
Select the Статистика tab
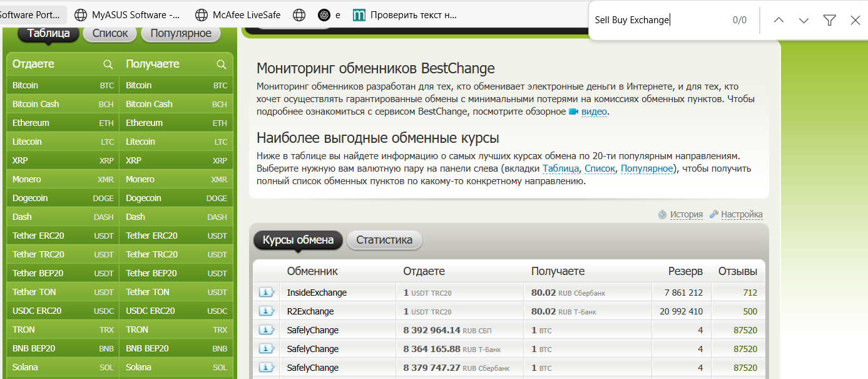pyautogui.click(x=384, y=240)
